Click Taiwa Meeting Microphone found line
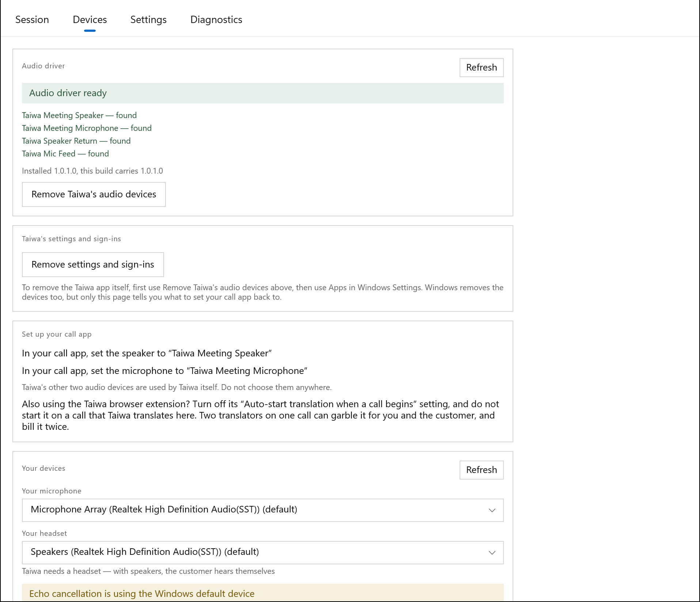This screenshot has height=602, width=700. (87, 128)
